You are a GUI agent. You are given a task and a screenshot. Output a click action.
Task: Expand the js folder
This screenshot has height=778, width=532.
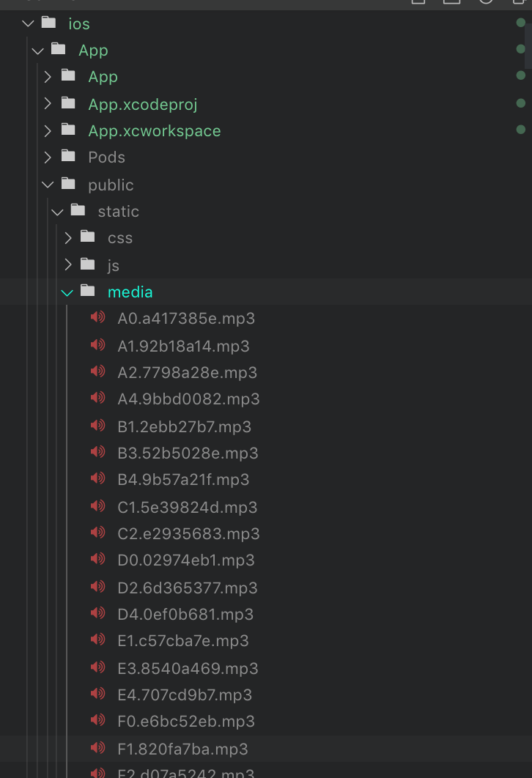pyautogui.click(x=67, y=264)
